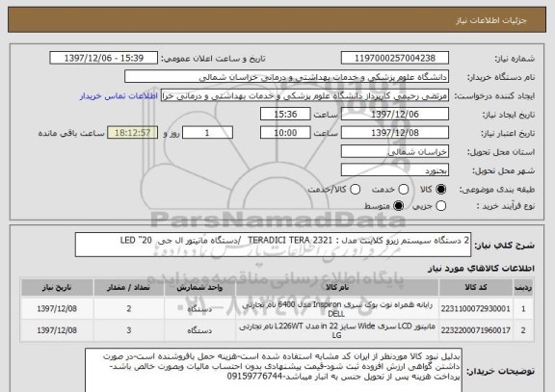The height and width of the screenshot is (392, 555).
Task: Click the delivery province field خراسان شمالی
Action: pyautogui.click(x=395, y=152)
